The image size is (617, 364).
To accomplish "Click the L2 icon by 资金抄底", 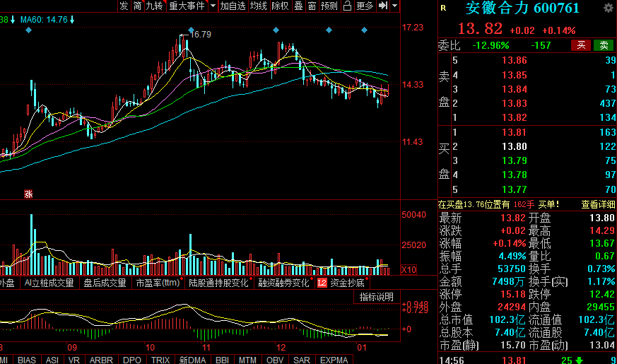I will pos(322,283).
